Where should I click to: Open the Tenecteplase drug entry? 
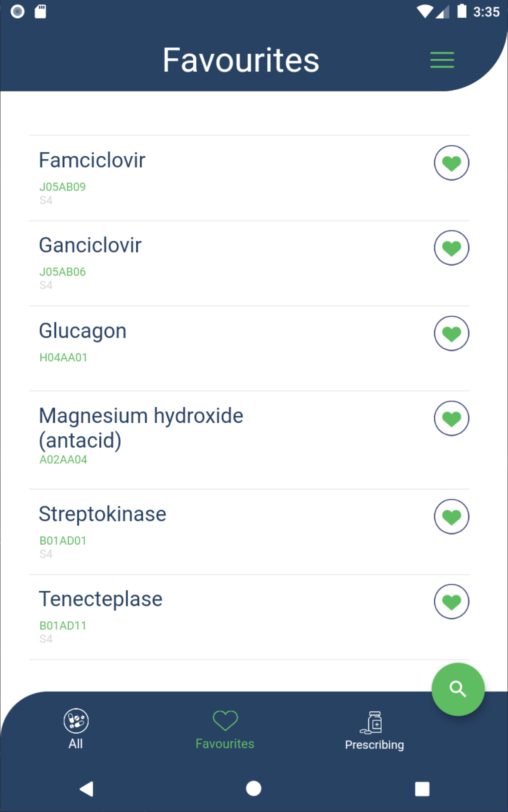click(101, 599)
